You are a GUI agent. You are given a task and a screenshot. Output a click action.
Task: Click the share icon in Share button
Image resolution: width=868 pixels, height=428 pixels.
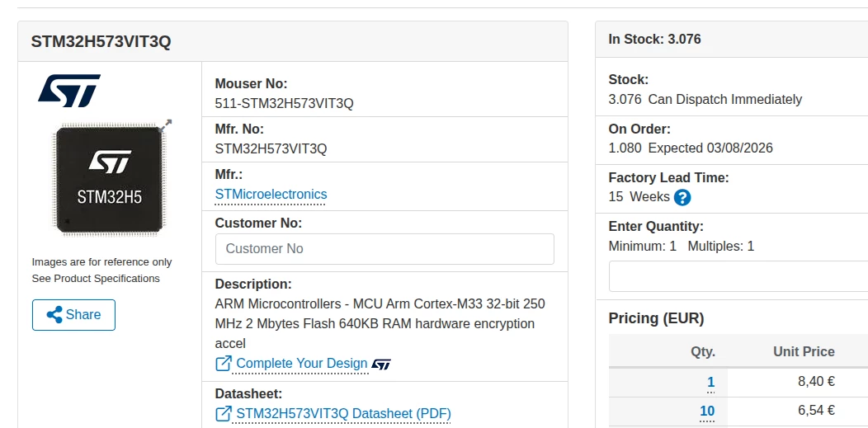(x=54, y=315)
